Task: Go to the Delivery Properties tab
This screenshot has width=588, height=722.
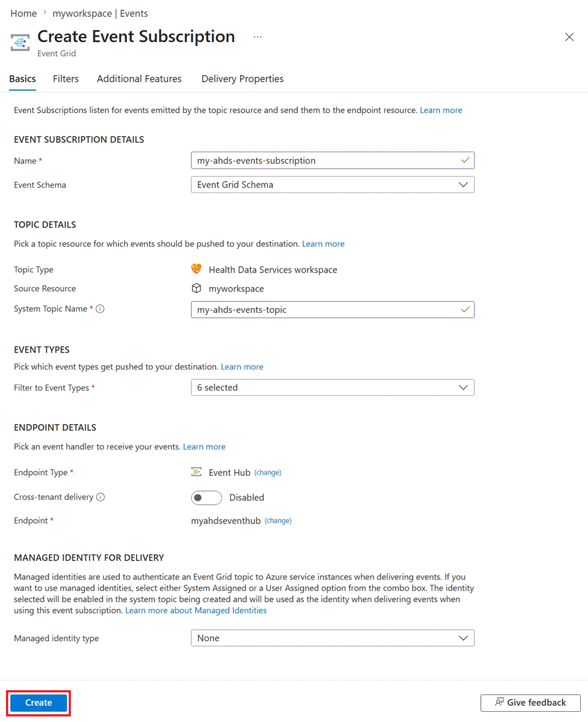Action: [243, 79]
